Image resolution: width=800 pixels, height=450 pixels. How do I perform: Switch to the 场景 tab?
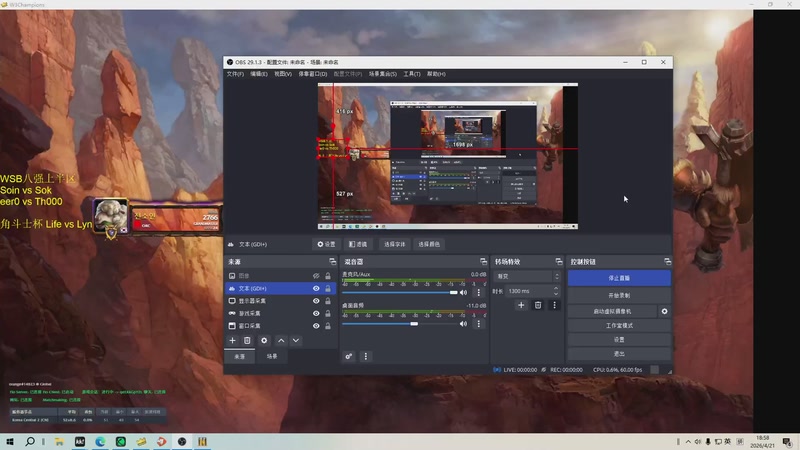[x=272, y=357]
